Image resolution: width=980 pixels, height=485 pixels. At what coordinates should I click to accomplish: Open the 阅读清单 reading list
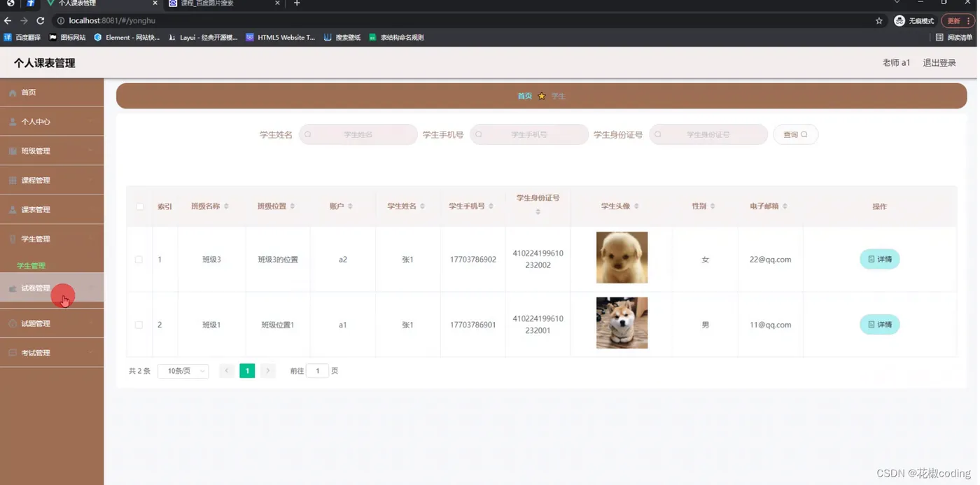pos(954,38)
